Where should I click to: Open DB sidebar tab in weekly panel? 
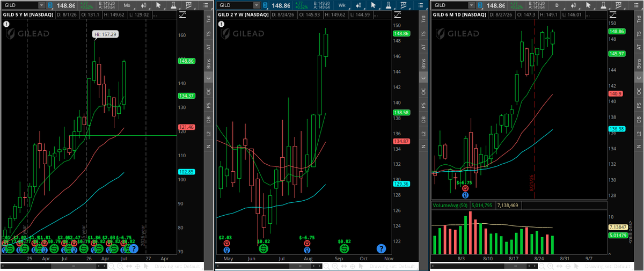[423, 119]
